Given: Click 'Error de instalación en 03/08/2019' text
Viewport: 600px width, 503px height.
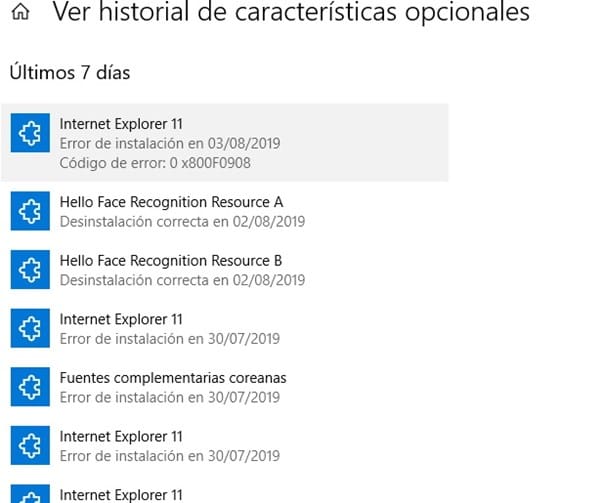Looking at the screenshot, I should pyautogui.click(x=170, y=143).
